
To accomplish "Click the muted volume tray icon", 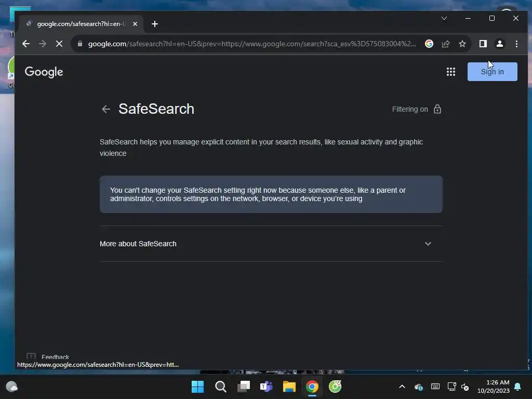I will tap(465, 387).
